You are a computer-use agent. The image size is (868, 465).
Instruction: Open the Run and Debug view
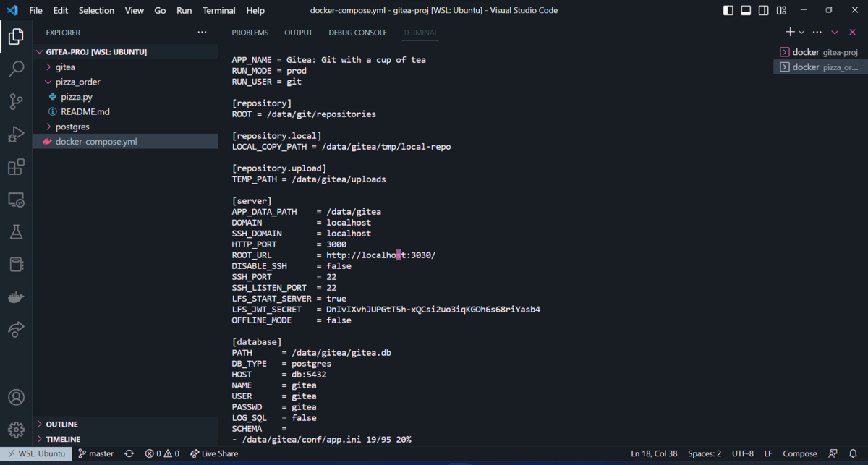point(16,135)
